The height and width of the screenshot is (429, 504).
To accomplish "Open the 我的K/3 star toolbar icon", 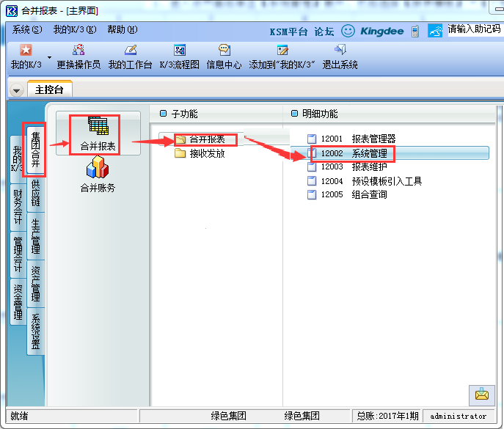I will (26, 50).
